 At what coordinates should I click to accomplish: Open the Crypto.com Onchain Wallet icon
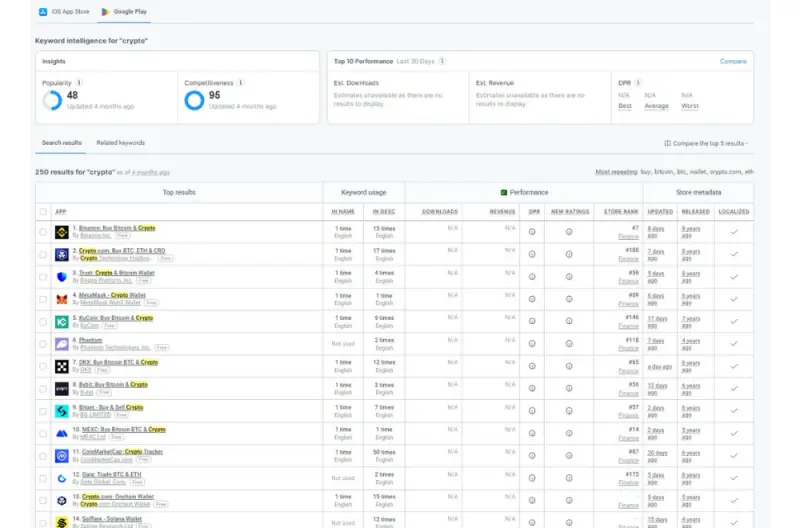tap(62, 500)
